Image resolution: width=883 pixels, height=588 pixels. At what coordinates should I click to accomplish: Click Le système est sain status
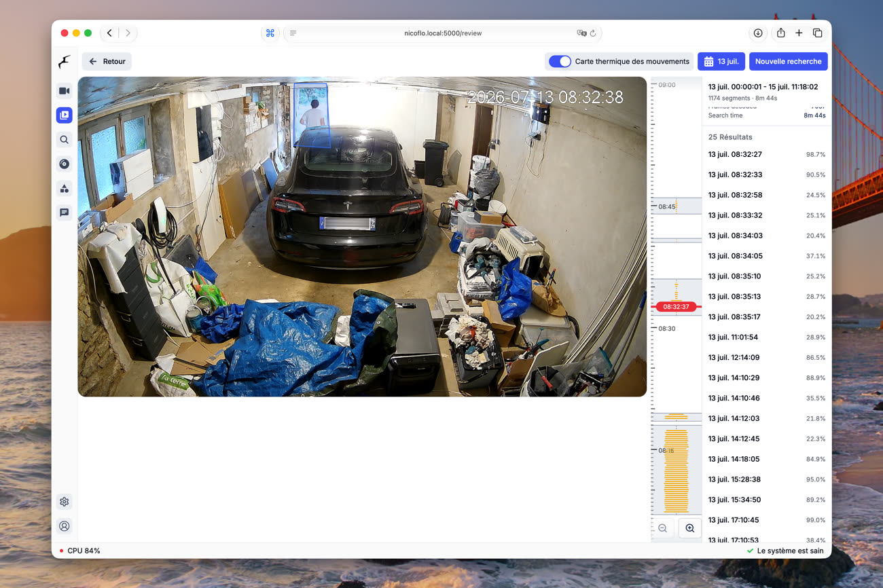(785, 551)
